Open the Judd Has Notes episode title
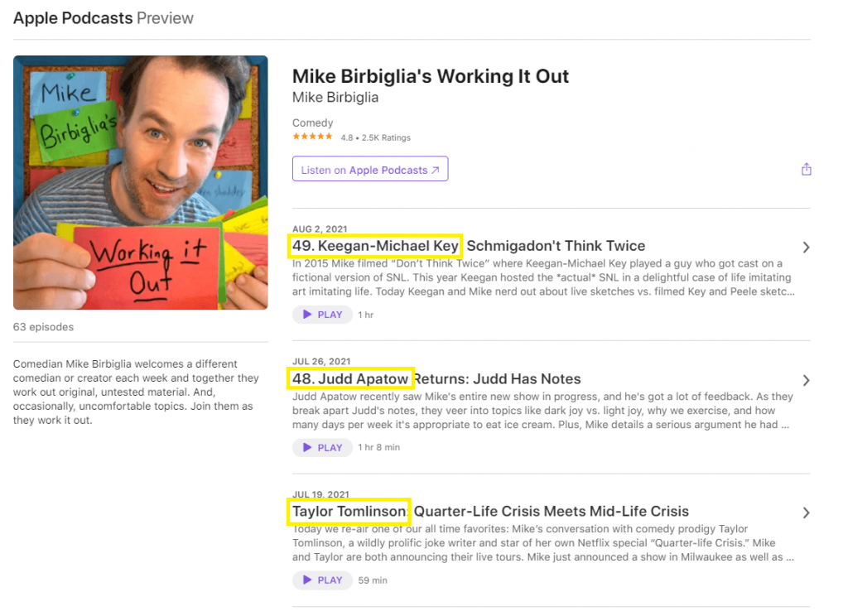 436,378
